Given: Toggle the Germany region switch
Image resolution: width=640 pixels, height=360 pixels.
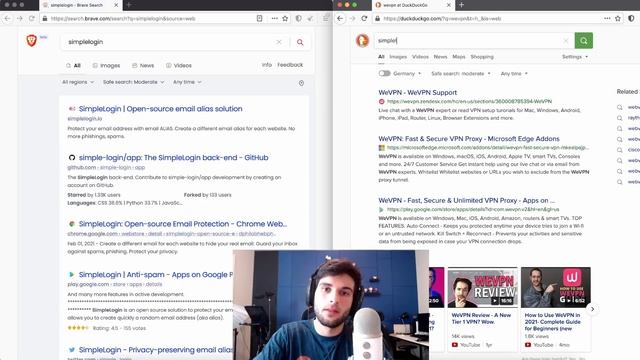Looking at the screenshot, I should coord(384,73).
